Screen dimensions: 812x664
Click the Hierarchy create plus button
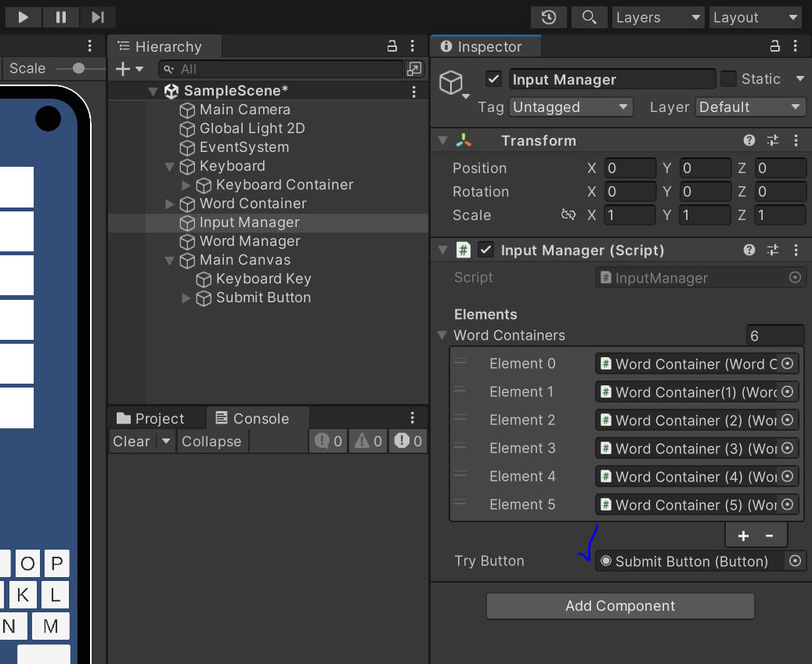click(123, 69)
